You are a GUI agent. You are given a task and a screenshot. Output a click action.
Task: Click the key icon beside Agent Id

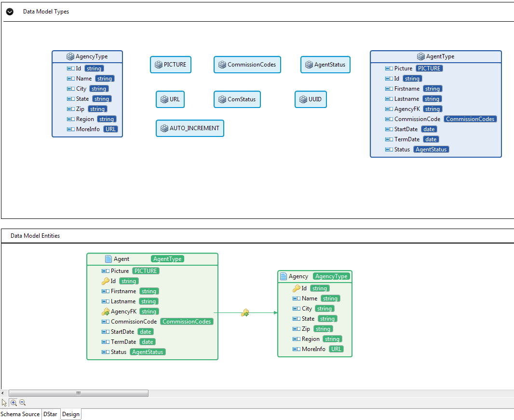[106, 281]
